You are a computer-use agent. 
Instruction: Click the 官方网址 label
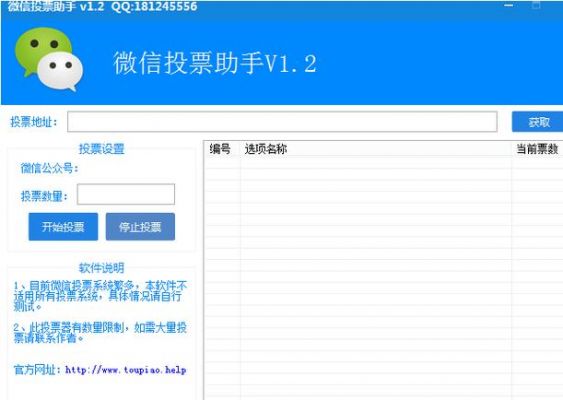pyautogui.click(x=37, y=369)
